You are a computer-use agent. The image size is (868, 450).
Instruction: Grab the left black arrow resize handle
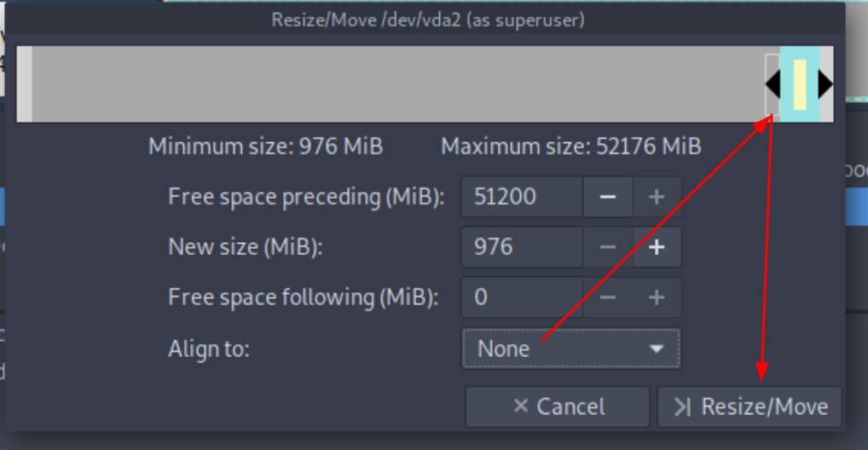773,84
